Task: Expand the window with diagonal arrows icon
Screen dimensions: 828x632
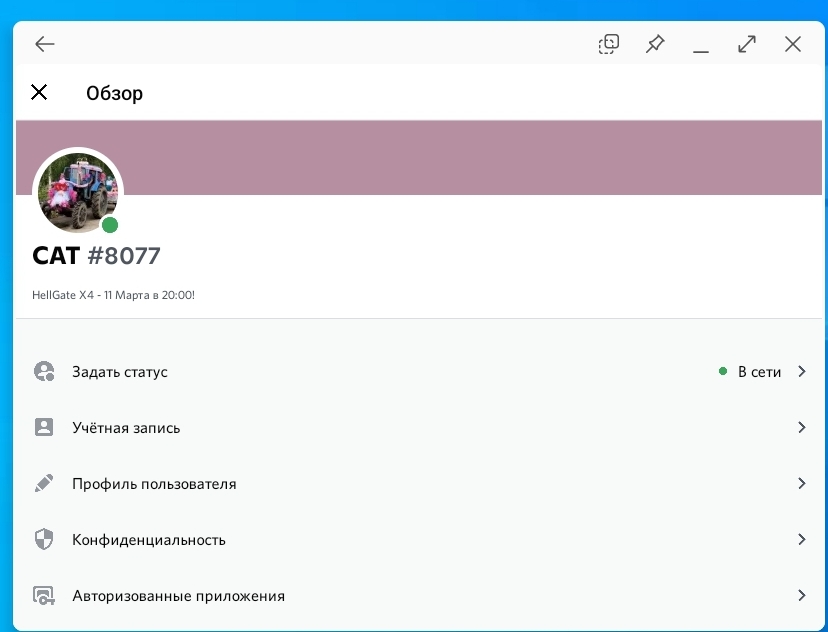Action: tap(747, 44)
